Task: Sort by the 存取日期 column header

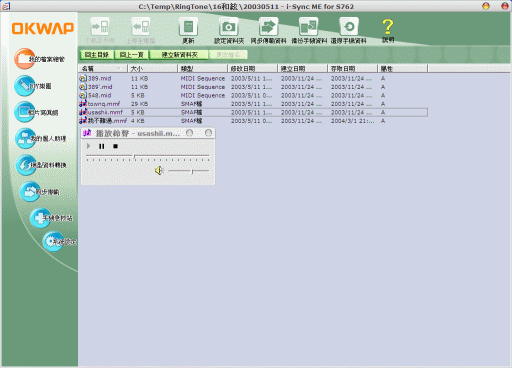Action: click(x=353, y=69)
